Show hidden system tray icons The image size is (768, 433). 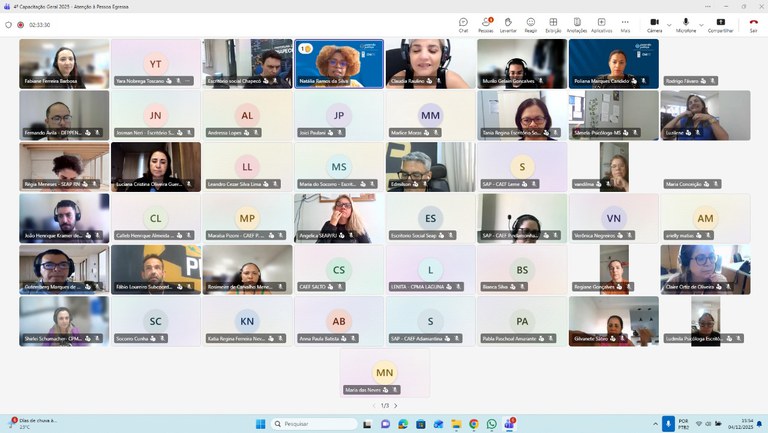655,424
